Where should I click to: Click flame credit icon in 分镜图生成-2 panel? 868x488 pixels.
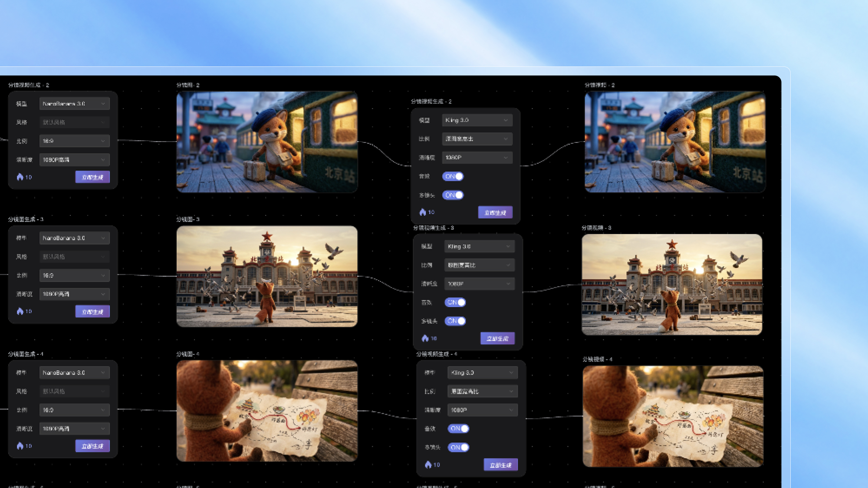click(x=20, y=177)
